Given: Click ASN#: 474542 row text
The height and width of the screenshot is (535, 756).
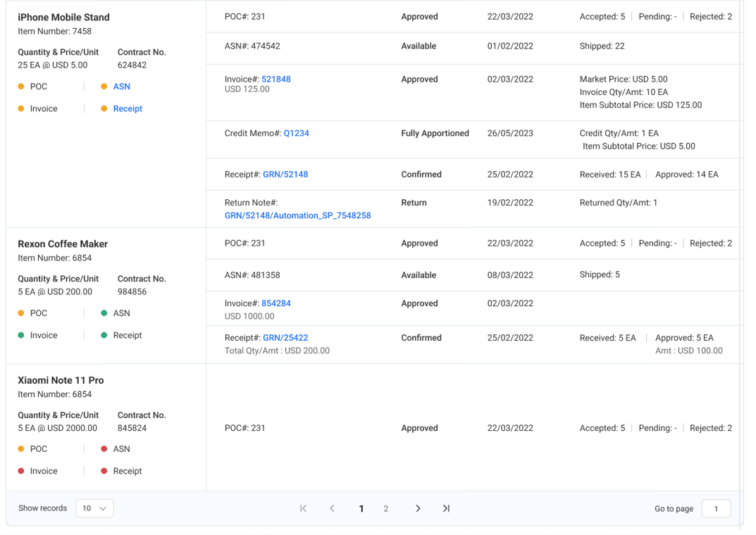Looking at the screenshot, I should pyautogui.click(x=252, y=46).
